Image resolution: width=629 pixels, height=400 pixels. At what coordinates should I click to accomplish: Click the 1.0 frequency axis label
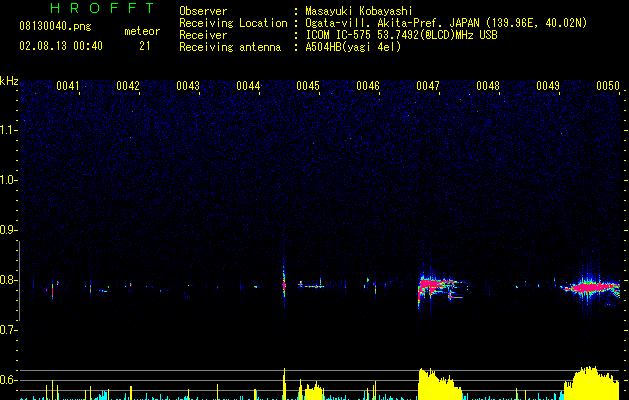point(8,180)
